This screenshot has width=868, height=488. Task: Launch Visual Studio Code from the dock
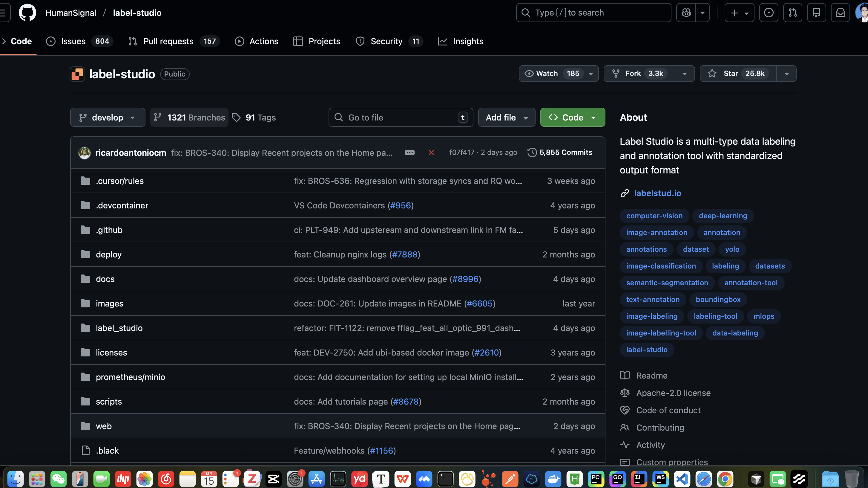[682, 478]
